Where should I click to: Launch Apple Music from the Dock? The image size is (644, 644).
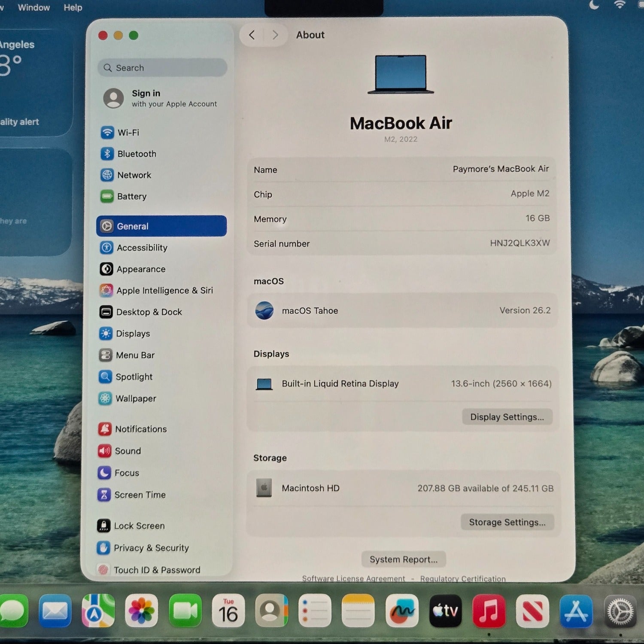(489, 611)
